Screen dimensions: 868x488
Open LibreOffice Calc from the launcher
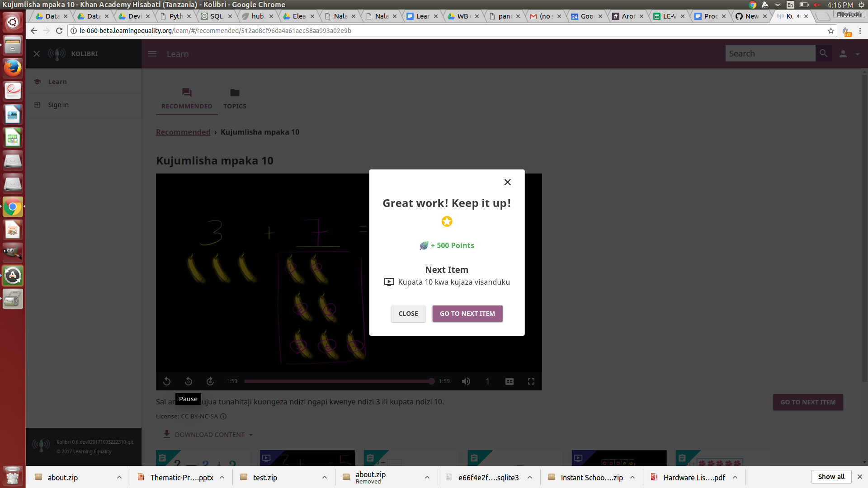(13, 137)
